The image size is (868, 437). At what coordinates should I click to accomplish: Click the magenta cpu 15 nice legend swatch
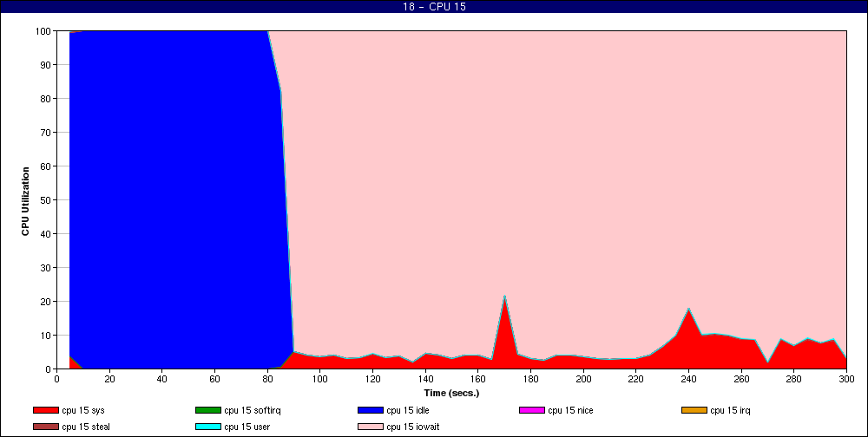[x=532, y=410]
